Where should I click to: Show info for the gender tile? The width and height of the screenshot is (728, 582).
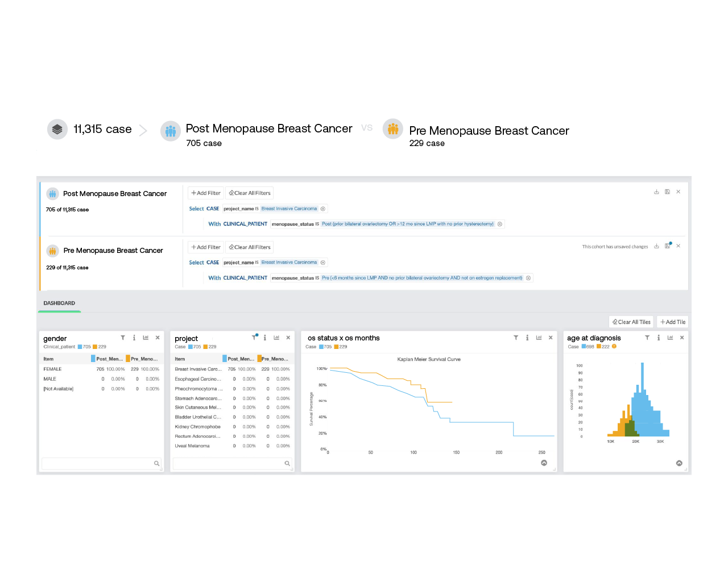(x=134, y=338)
